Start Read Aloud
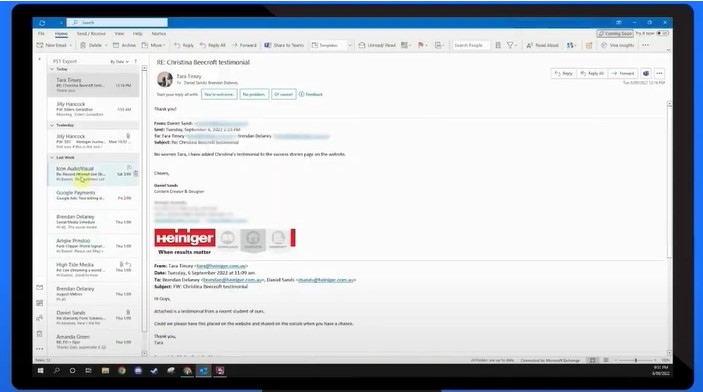703x392 pixels. click(x=542, y=45)
